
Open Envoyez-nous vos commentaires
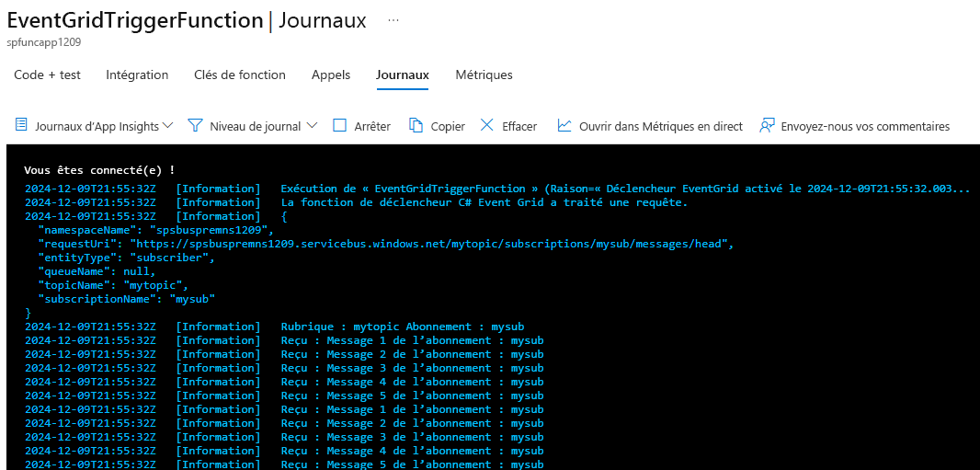tap(854, 126)
